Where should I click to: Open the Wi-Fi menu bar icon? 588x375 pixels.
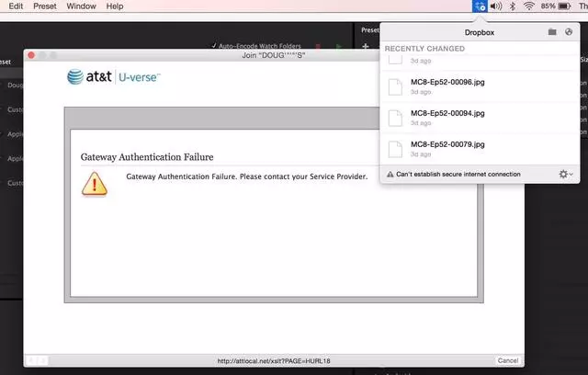pyautogui.click(x=529, y=6)
